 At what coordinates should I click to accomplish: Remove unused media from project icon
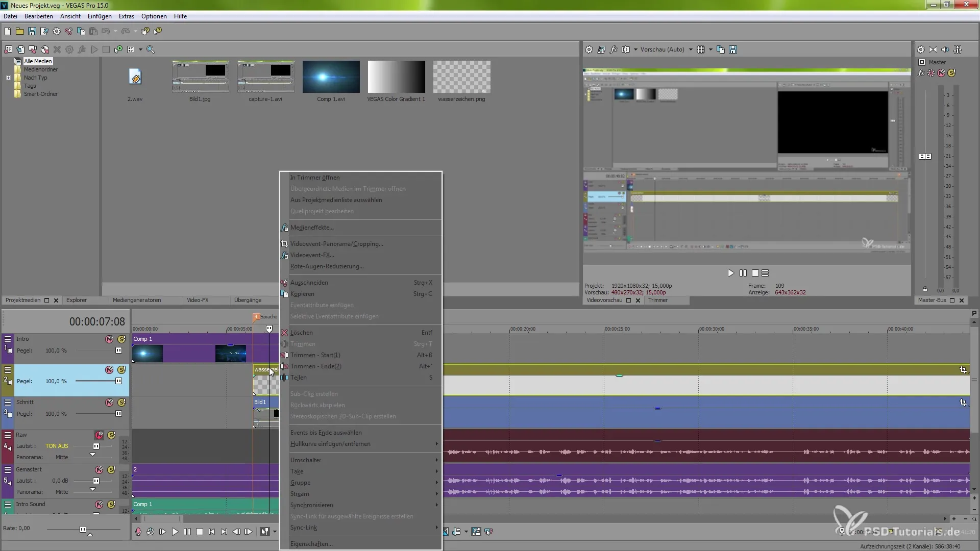[x=8, y=49]
